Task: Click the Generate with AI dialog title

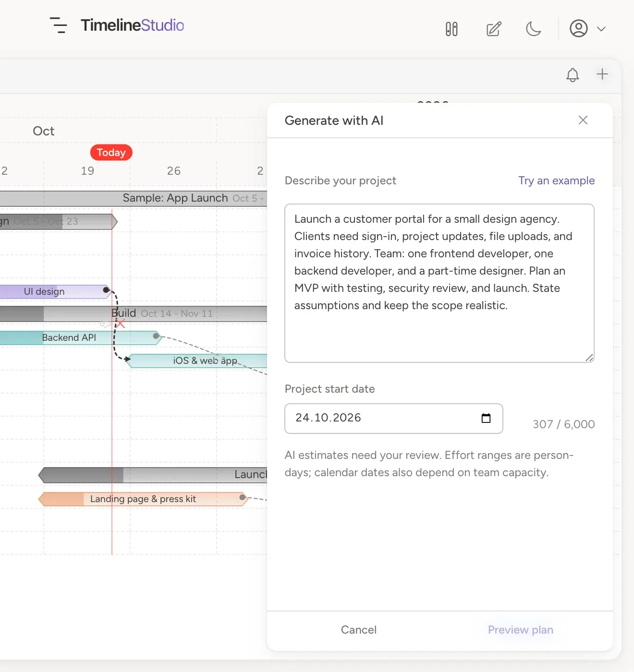Action: tap(334, 120)
